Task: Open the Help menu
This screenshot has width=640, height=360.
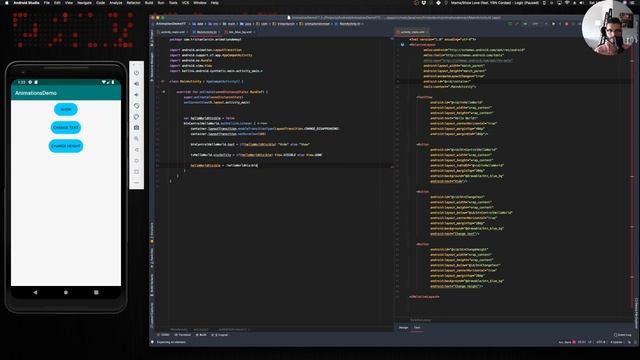Action: point(215,3)
